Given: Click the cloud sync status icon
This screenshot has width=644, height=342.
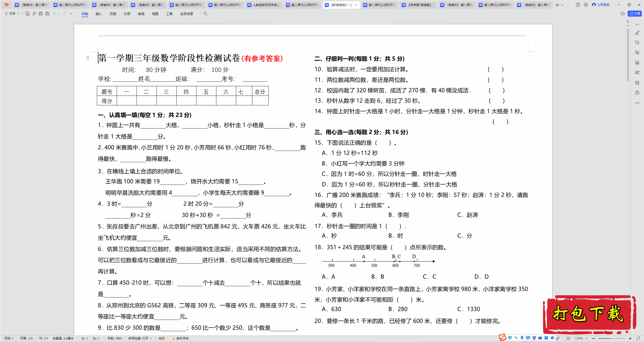Looking at the screenshot, I should point(623,14).
